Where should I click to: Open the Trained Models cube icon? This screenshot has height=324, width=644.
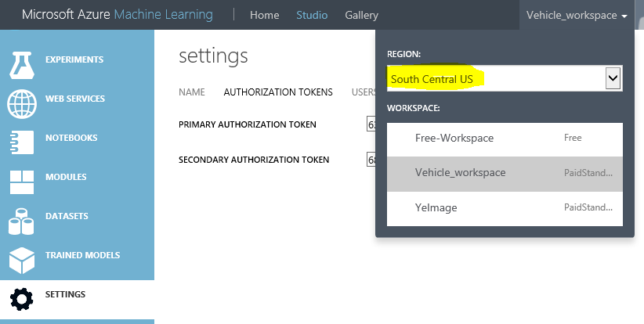click(x=22, y=261)
